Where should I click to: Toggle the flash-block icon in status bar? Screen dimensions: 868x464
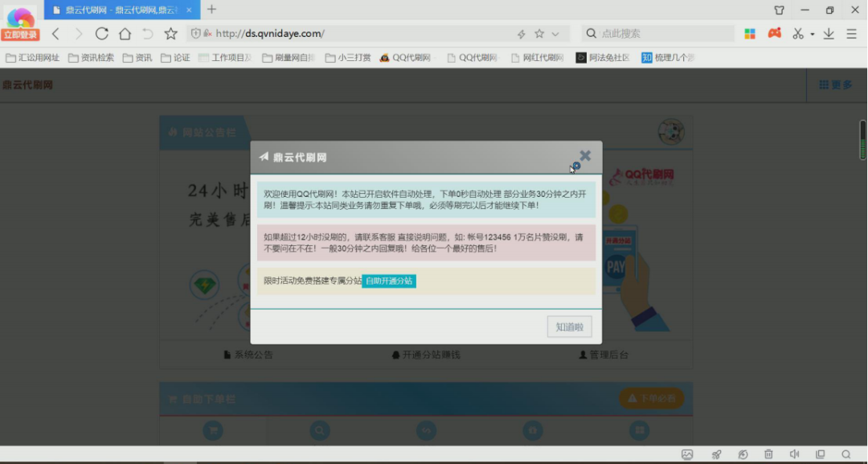[x=742, y=454]
